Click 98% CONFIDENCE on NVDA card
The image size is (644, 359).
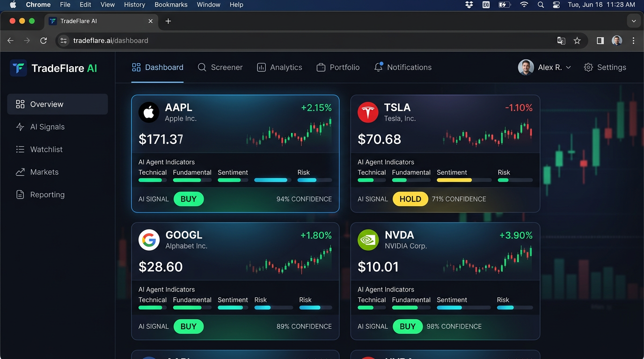[454, 327]
